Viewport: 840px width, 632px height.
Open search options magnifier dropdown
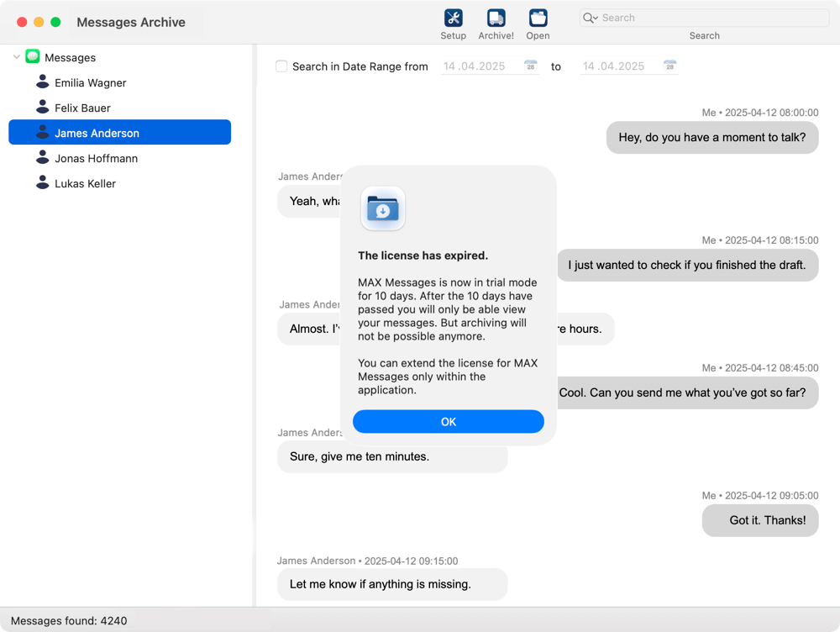pos(591,18)
